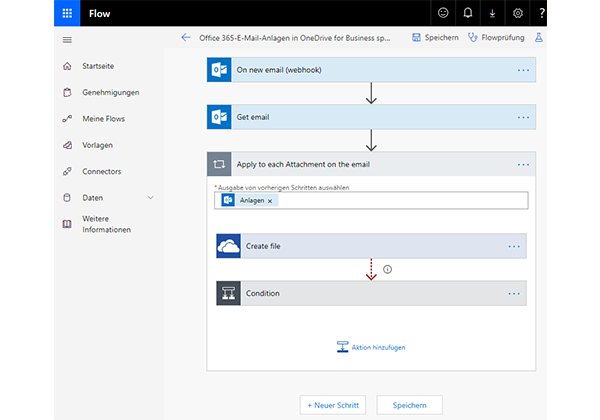The image size is (600, 420).
Task: Click the Daten database icon
Action: pos(67,198)
